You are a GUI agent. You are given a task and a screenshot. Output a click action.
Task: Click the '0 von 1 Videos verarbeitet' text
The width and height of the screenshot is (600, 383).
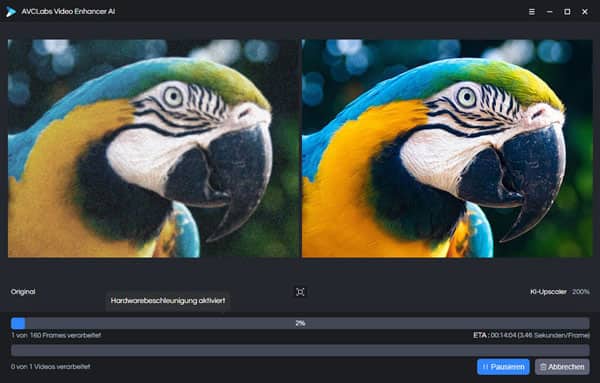point(51,366)
